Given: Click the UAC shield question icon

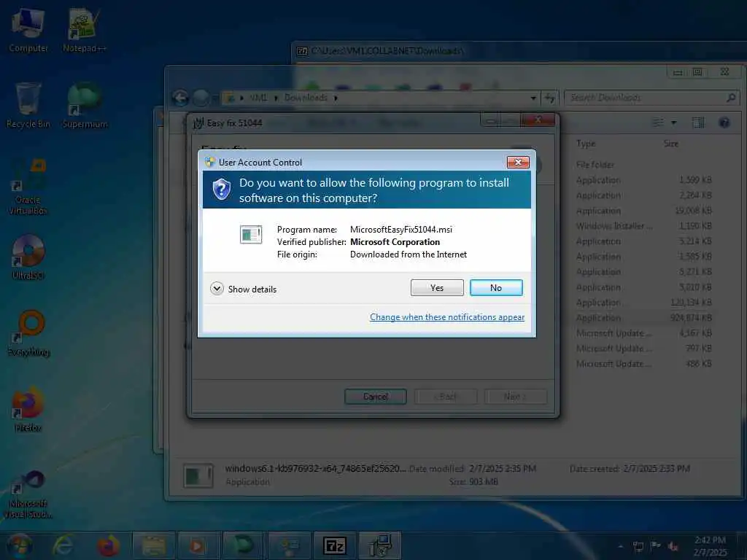Looking at the screenshot, I should point(222,190).
